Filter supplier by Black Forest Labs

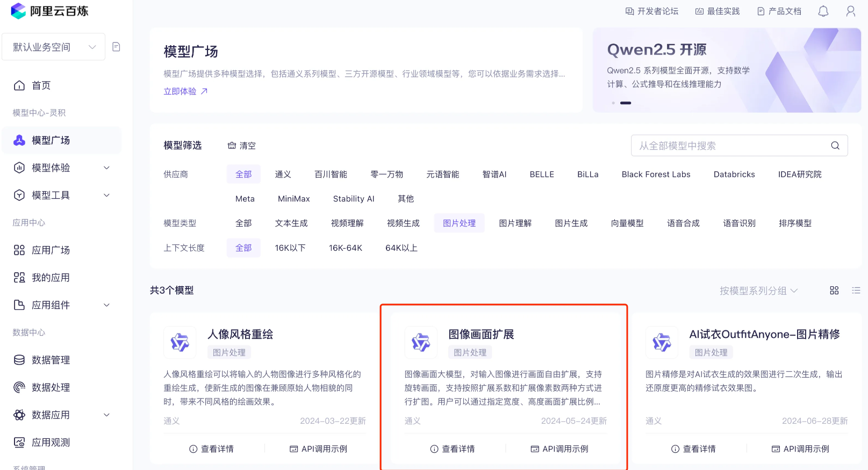[656, 174]
